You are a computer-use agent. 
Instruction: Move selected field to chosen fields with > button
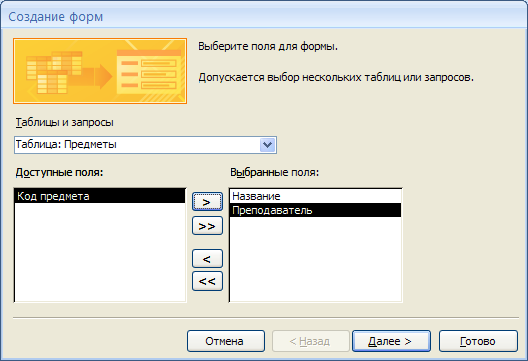pos(207,202)
